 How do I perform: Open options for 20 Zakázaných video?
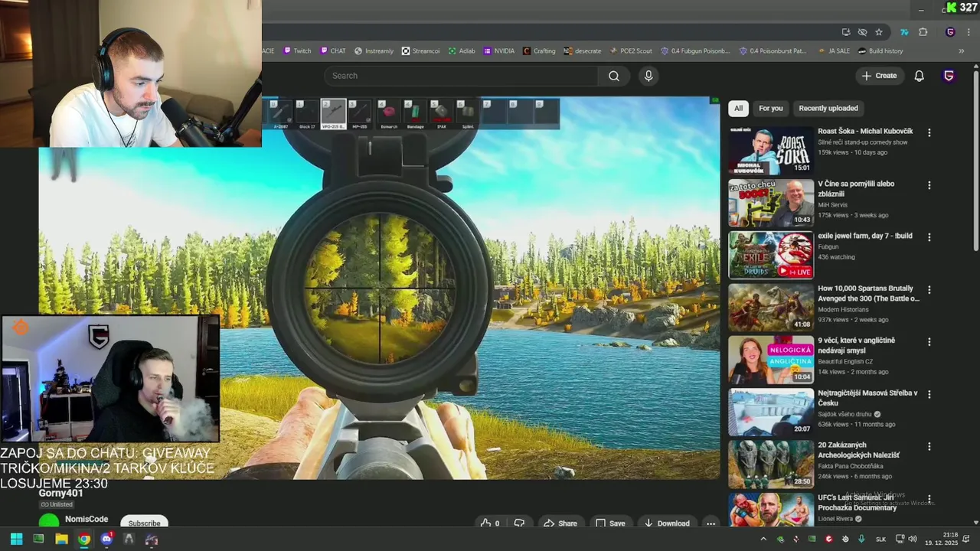coord(929,446)
